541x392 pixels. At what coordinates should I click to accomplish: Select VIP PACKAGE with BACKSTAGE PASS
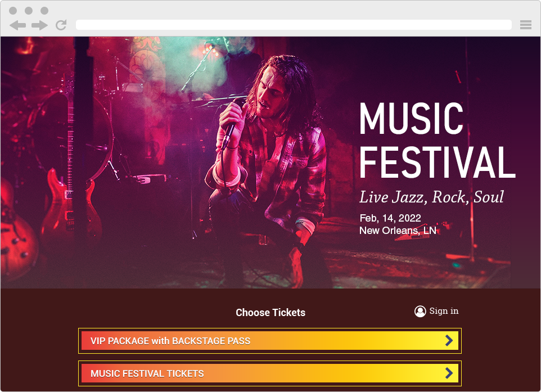[x=270, y=341]
